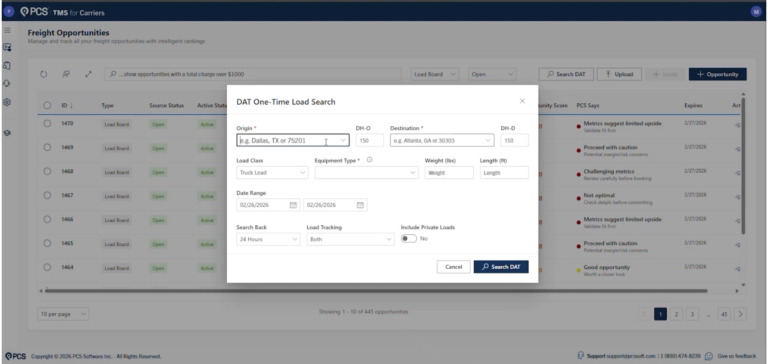This screenshot has height=364, width=768.
Task: Select the radio button for row 1470
Action: [x=47, y=123]
